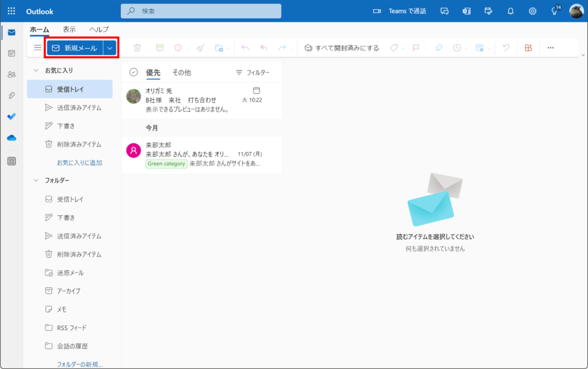Click the お気に入りに追加 link
The width and height of the screenshot is (588, 369).
(x=79, y=163)
